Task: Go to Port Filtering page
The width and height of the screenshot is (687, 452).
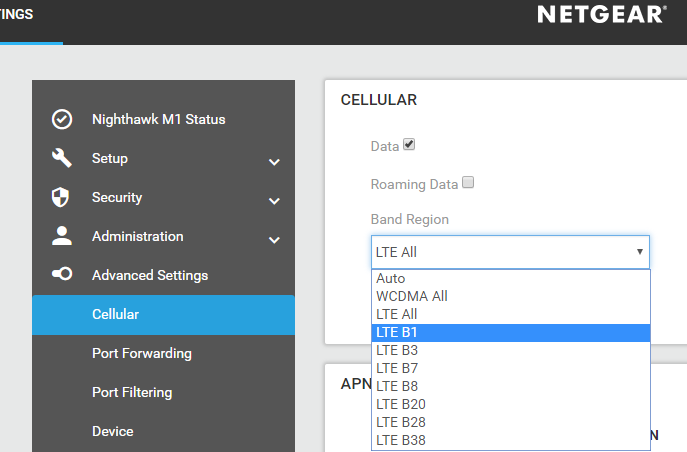Action: (132, 392)
